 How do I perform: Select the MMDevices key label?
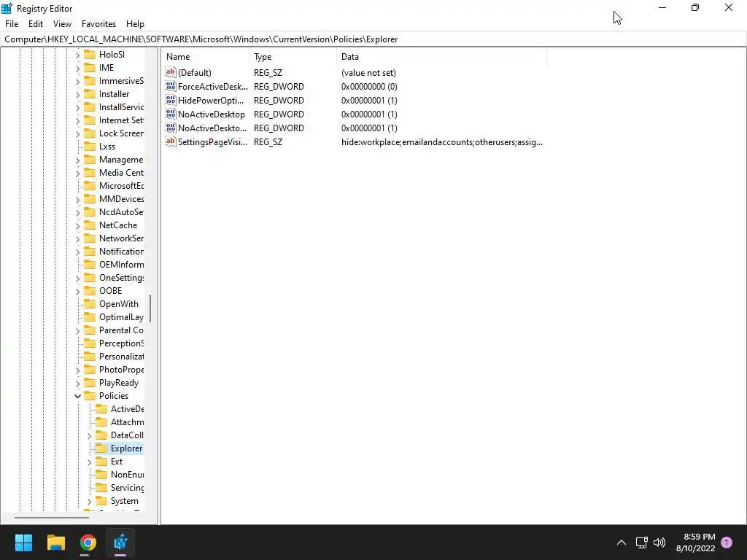[121, 198]
